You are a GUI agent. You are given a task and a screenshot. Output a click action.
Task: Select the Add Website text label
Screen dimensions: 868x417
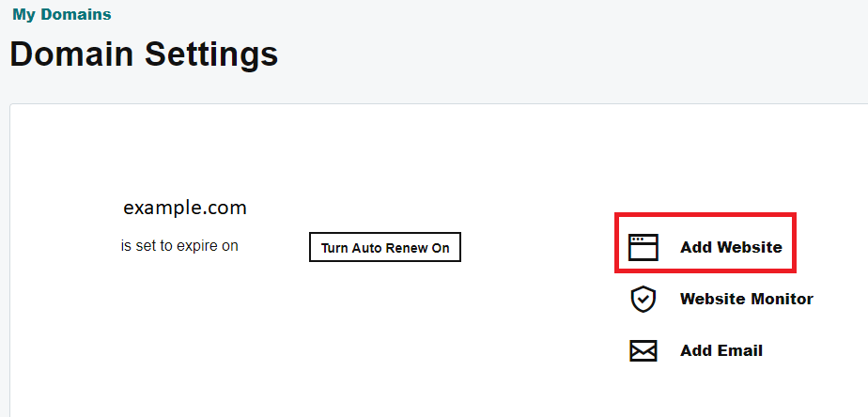point(731,247)
